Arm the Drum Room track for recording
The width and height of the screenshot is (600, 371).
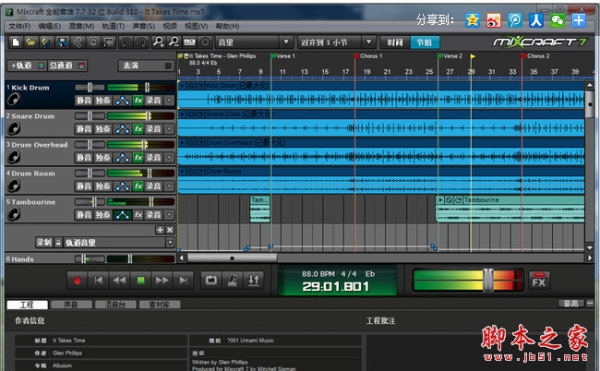(154, 186)
